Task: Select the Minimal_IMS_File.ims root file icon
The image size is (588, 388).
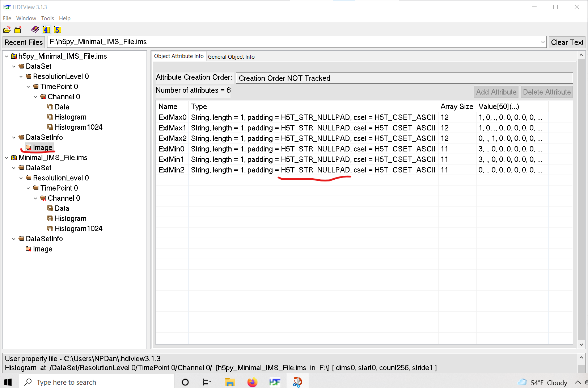Action: (14, 158)
